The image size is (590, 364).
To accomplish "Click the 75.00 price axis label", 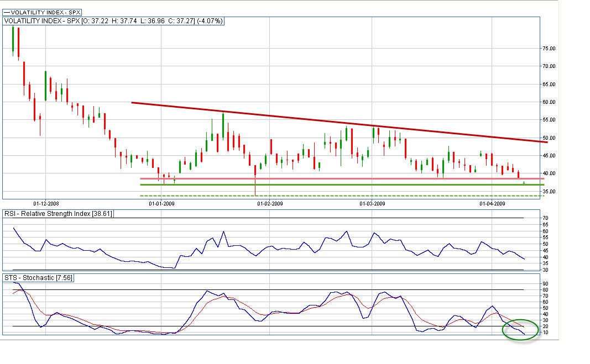I will coord(549,49).
